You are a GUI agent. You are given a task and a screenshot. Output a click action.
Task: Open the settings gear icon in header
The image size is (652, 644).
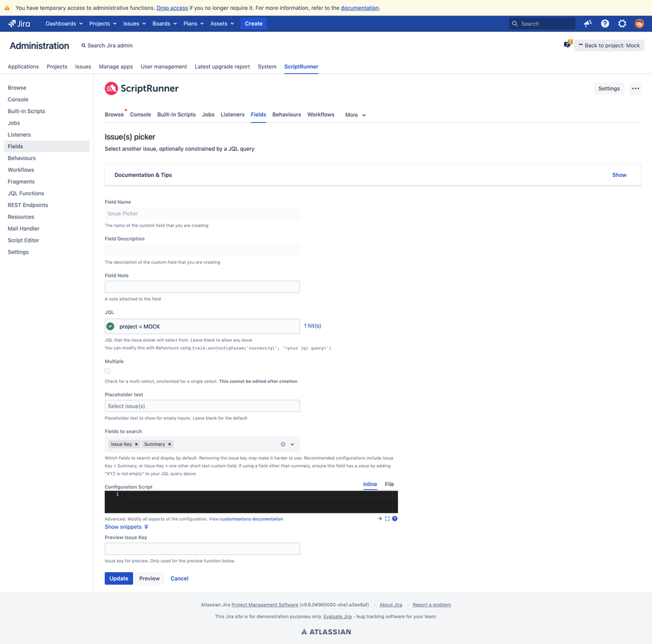point(622,24)
